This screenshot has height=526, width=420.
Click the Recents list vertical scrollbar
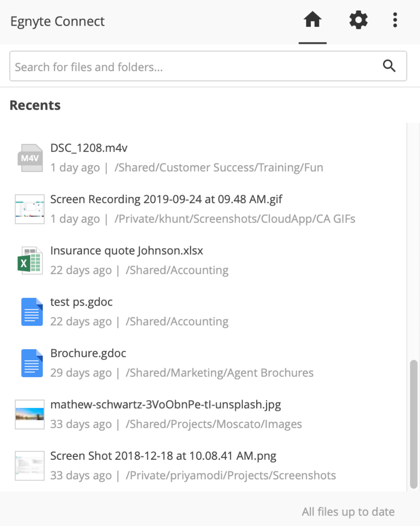point(414,423)
